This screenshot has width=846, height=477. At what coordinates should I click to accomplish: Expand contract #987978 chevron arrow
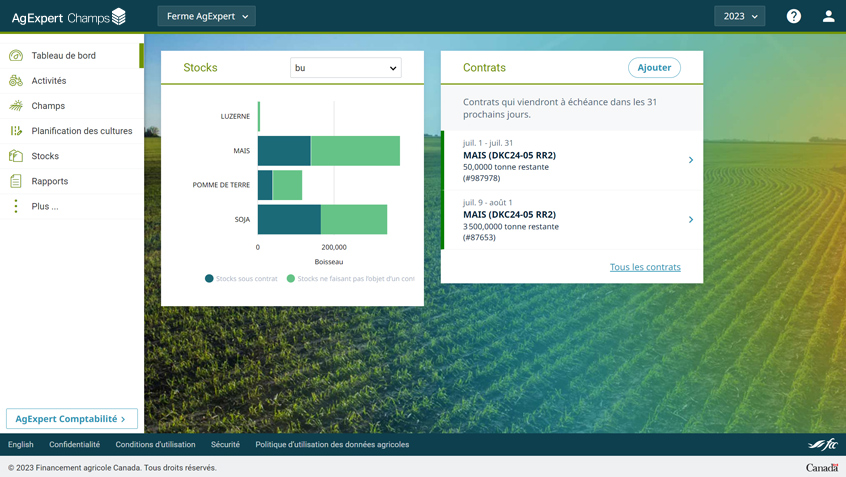point(691,160)
